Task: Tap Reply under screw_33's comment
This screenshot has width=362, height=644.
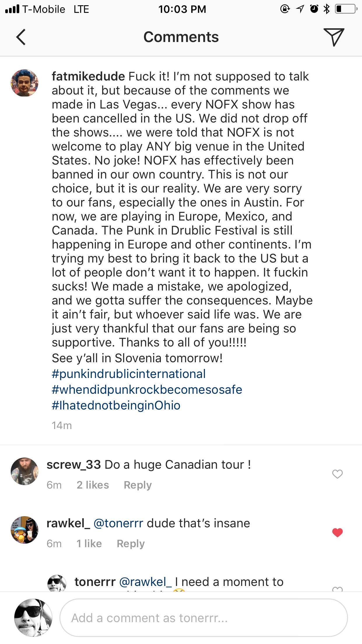Action: 138,485
